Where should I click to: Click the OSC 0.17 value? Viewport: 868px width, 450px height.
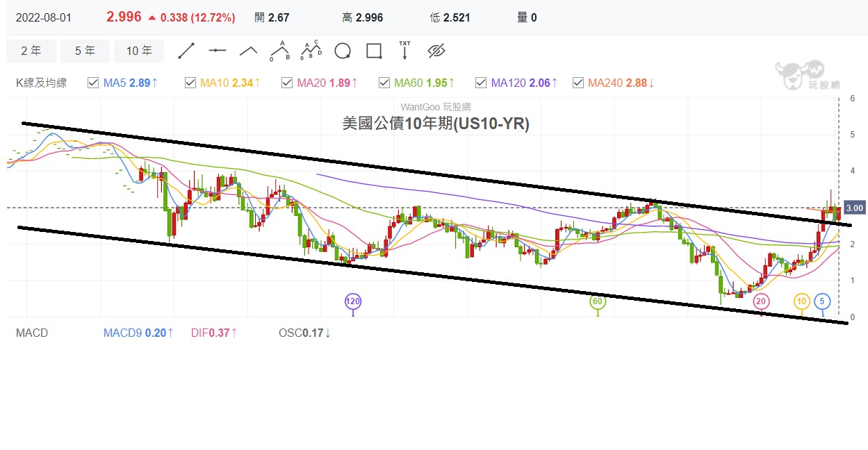[304, 333]
